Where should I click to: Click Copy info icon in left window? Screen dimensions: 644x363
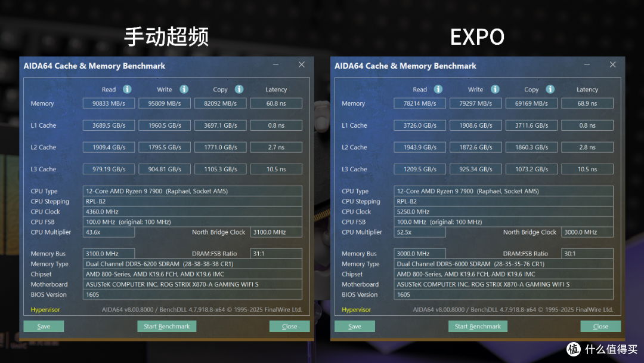[x=239, y=89]
